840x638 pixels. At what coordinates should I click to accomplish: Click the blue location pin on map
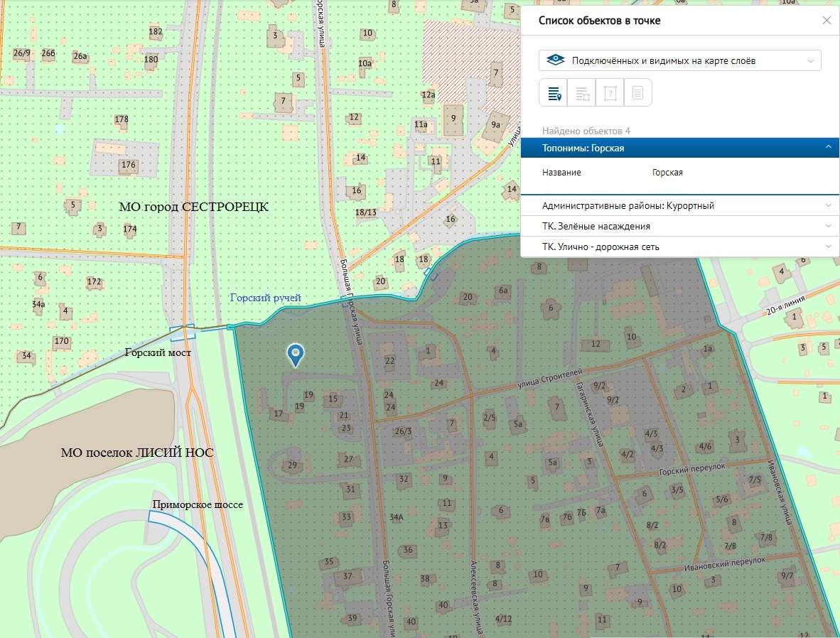(x=295, y=354)
